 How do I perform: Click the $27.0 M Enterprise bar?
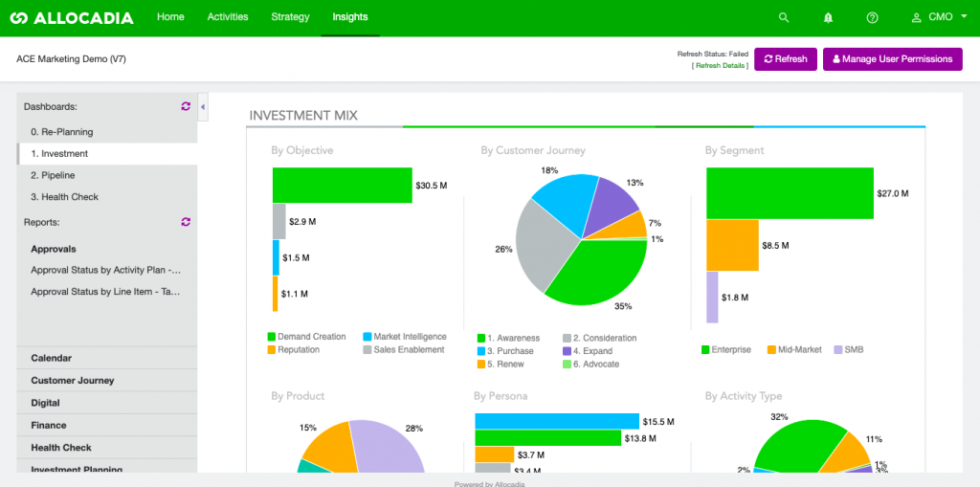pos(790,193)
